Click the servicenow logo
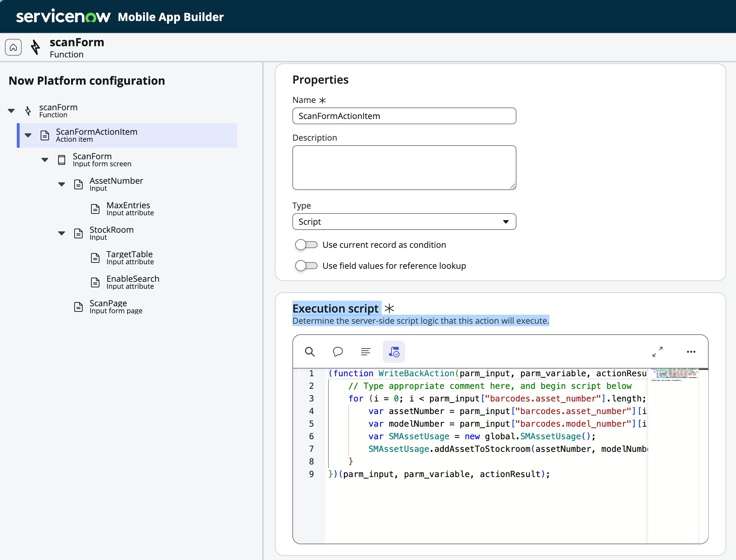 click(63, 16)
